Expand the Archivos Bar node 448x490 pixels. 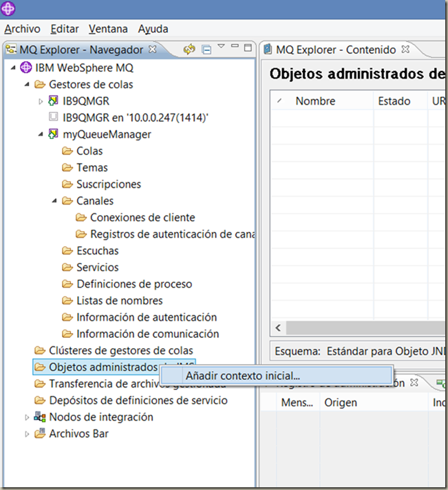[x=27, y=434]
